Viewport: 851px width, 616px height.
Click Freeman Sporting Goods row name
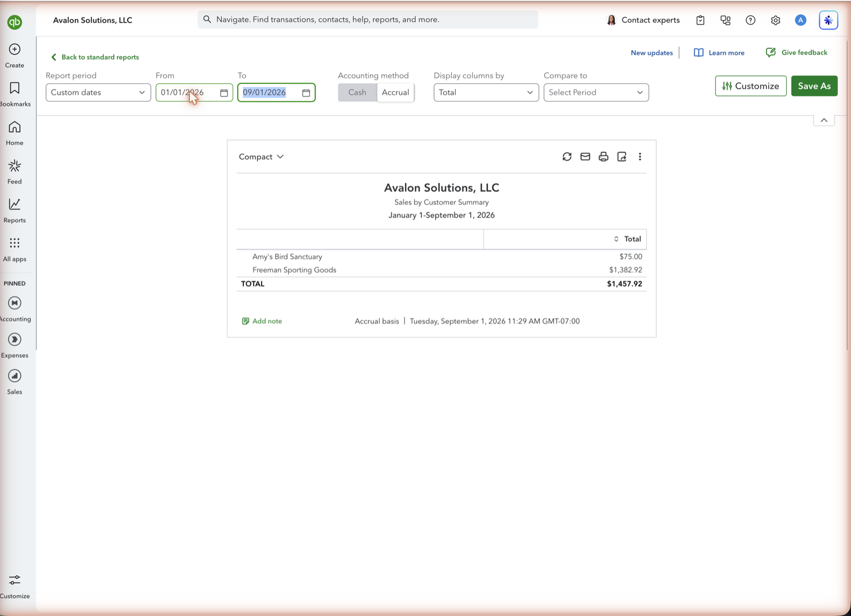coord(294,270)
